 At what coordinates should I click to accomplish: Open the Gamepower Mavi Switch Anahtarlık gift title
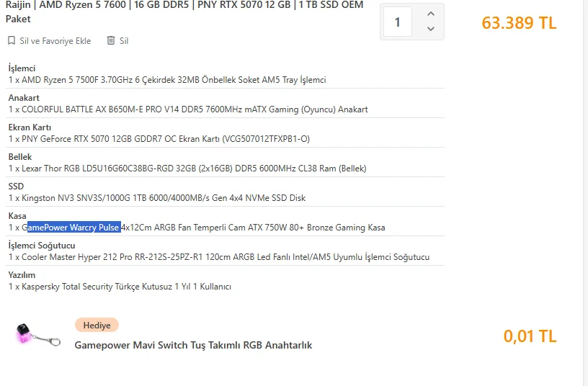point(193,345)
